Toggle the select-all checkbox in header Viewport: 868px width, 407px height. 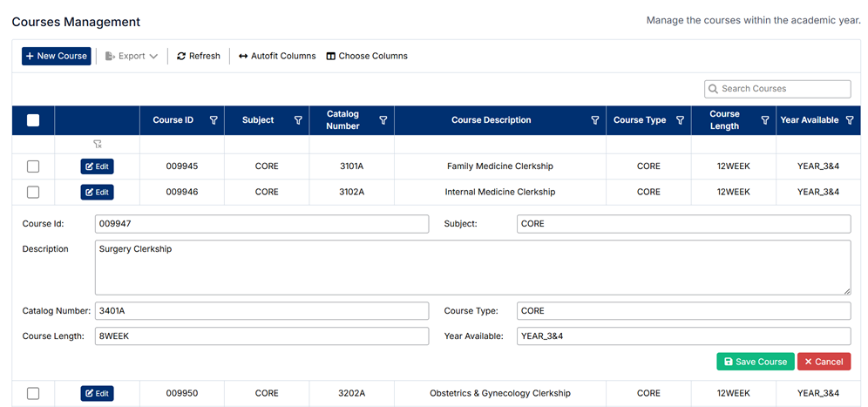click(33, 120)
